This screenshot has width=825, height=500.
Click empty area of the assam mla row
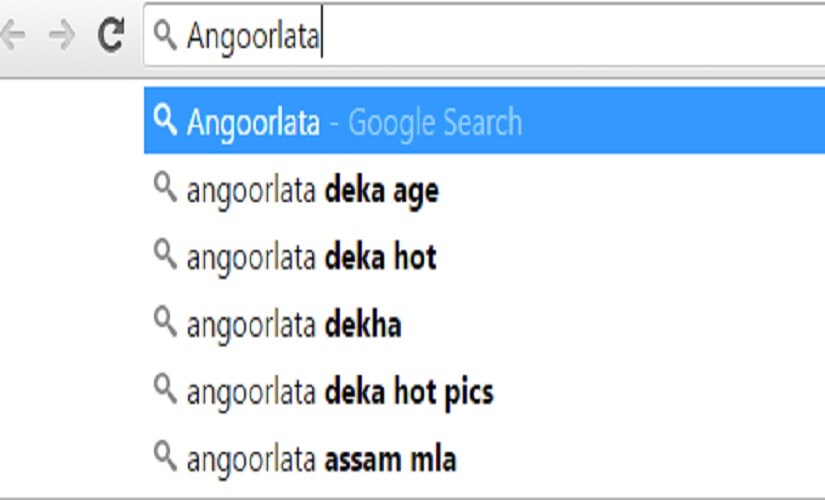[x=642, y=457]
